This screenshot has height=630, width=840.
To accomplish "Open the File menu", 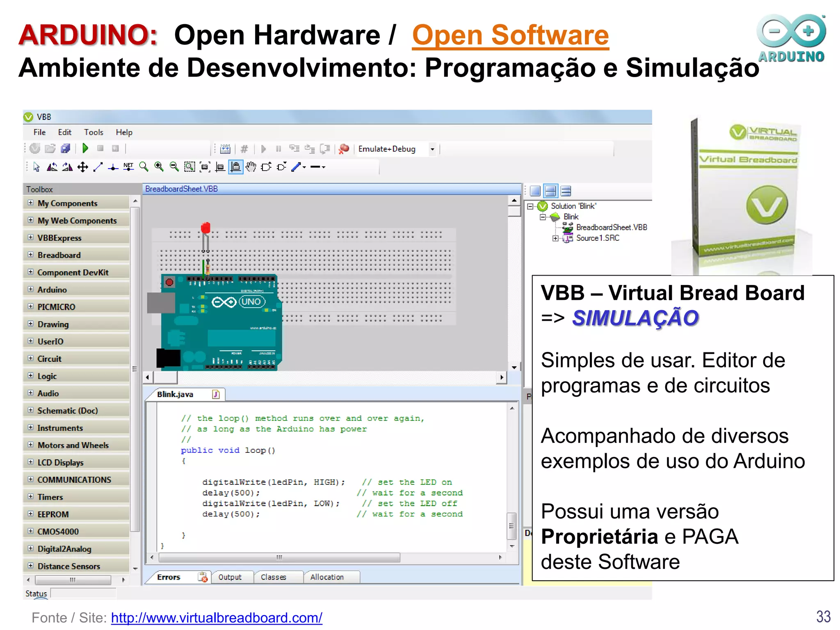I will 39,132.
